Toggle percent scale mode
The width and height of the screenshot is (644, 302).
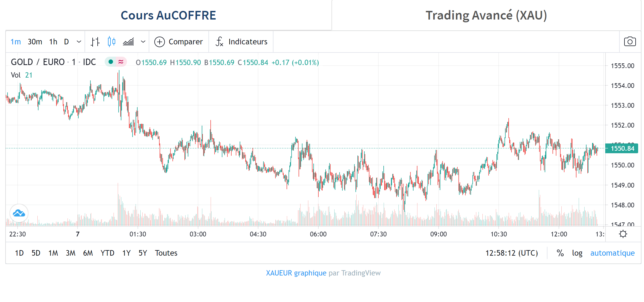tap(560, 253)
